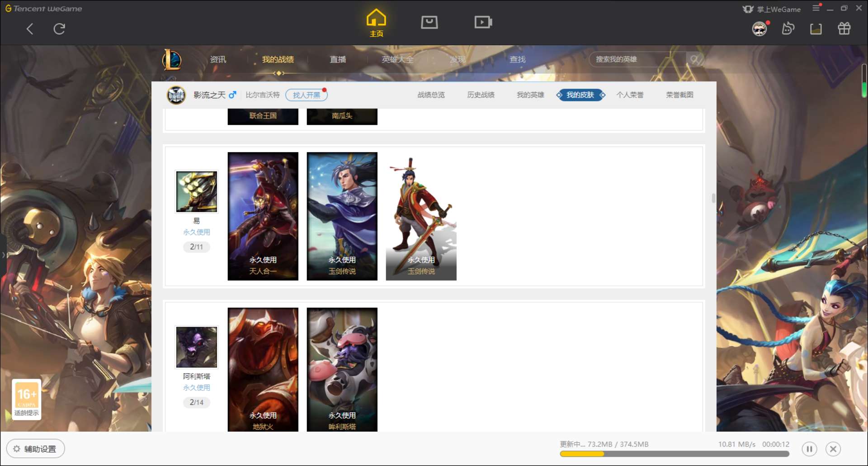868x466 pixels.
Task: Open 我的皮肤 sub-tab
Action: (580, 95)
